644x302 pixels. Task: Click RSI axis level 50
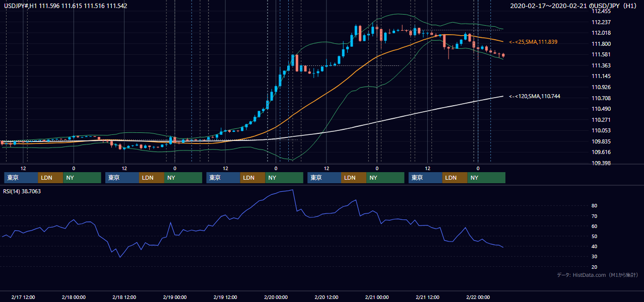point(594,237)
